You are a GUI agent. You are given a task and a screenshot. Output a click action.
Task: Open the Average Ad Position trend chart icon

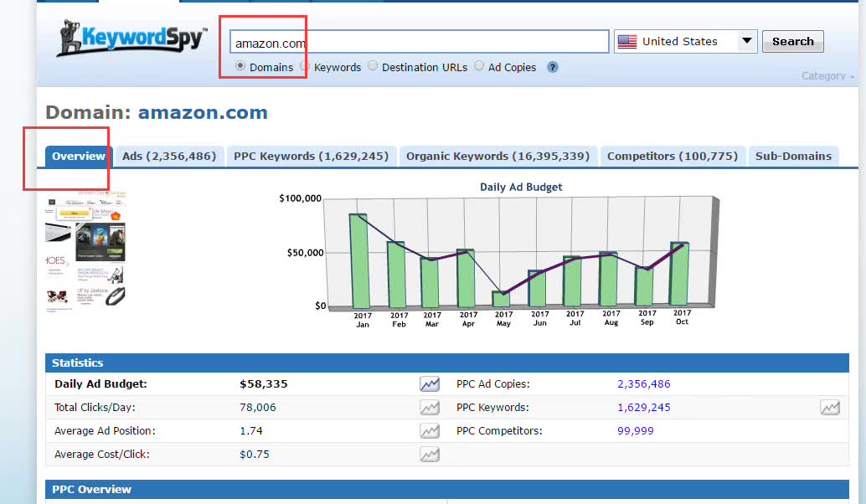click(x=429, y=430)
